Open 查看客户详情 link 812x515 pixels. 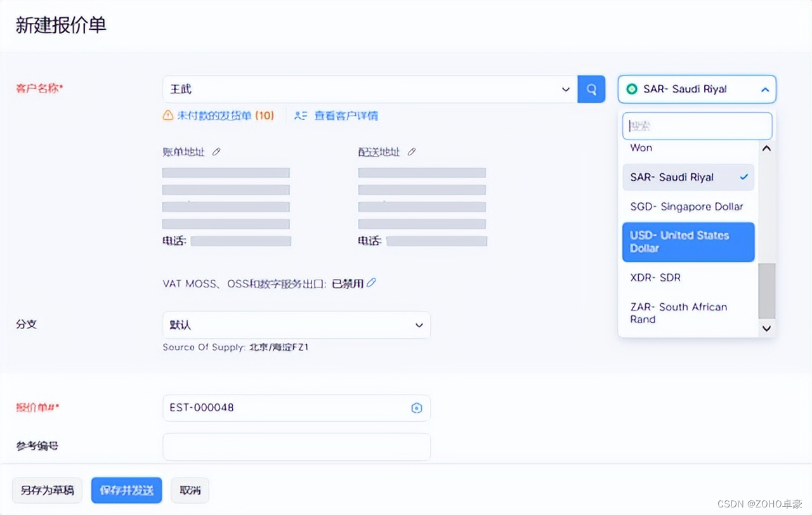pos(345,115)
